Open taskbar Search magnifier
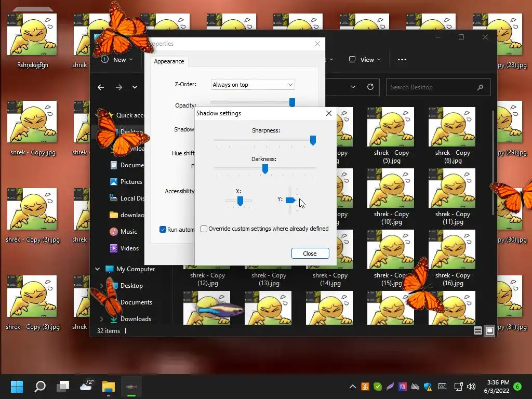The image size is (532, 399). (40, 387)
